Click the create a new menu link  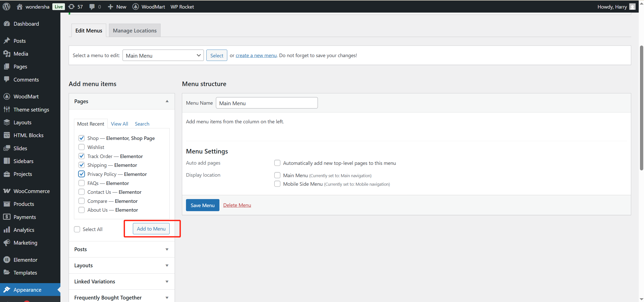coord(256,55)
